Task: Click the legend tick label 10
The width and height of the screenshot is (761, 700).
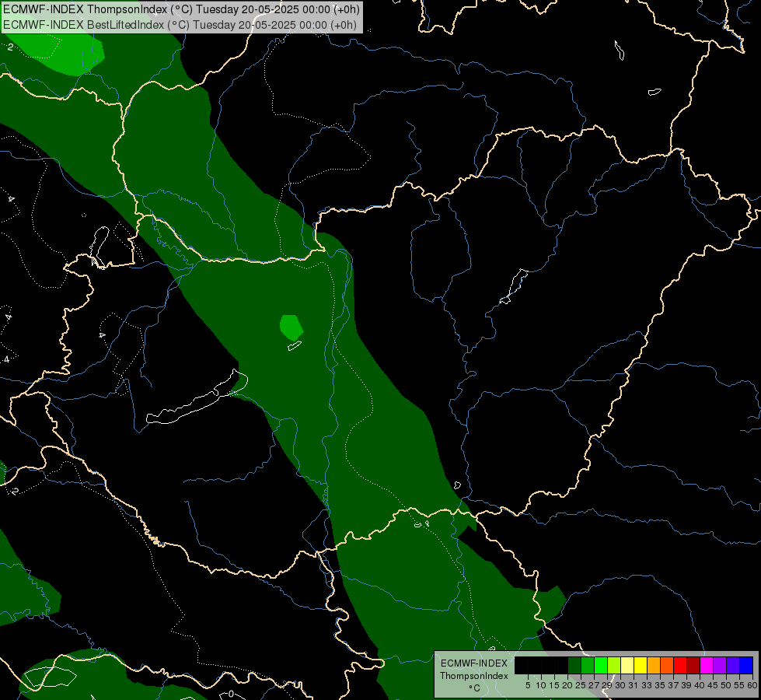Action: (541, 685)
